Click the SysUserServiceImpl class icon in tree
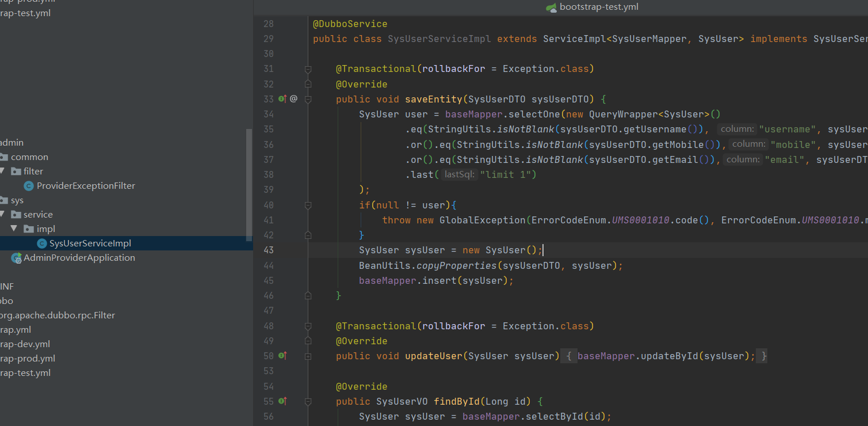This screenshot has width=868, height=426. (41, 244)
